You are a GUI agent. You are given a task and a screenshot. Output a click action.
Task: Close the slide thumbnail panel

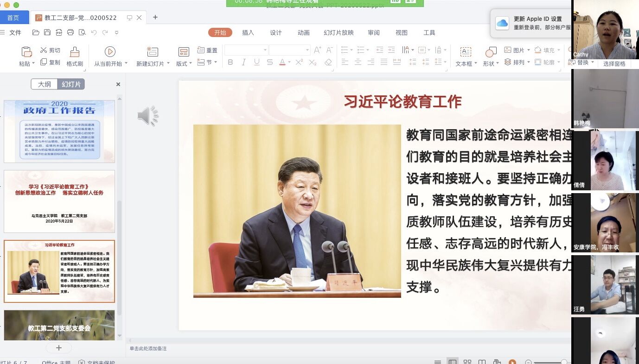pyautogui.click(x=118, y=84)
